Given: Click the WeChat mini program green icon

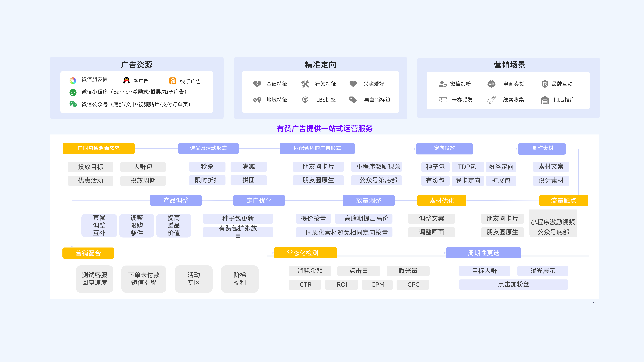Looking at the screenshot, I should pos(73,93).
